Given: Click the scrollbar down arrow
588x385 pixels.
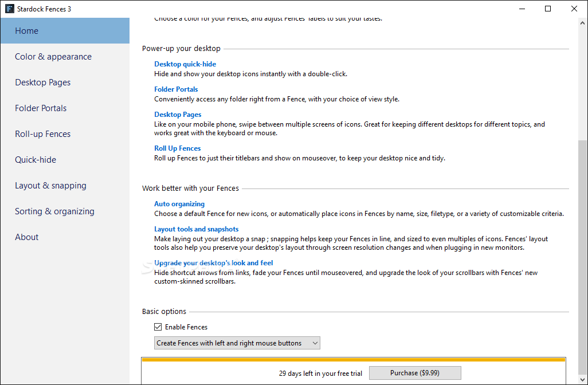Looking at the screenshot, I should [583, 380].
